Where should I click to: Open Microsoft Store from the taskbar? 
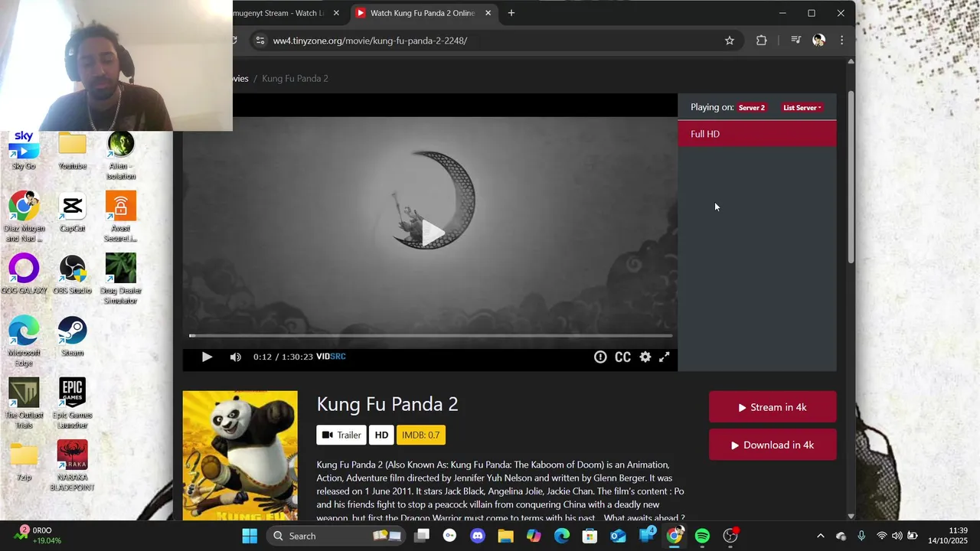coord(590,536)
